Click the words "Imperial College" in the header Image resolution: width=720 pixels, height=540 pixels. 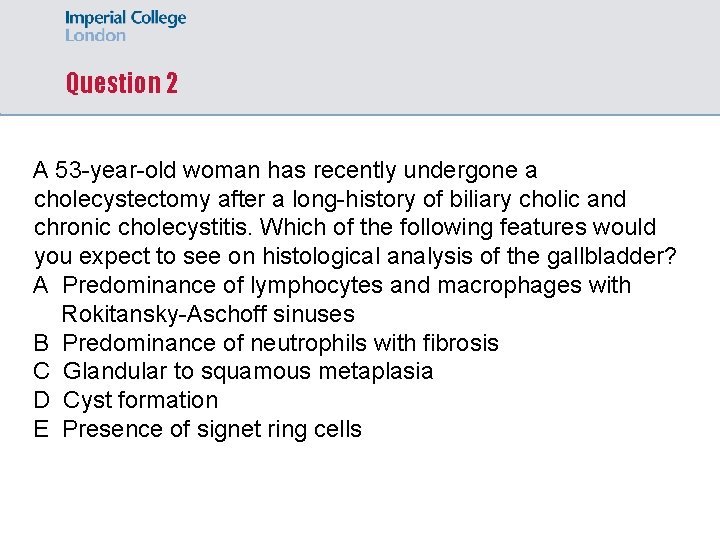pos(125,18)
